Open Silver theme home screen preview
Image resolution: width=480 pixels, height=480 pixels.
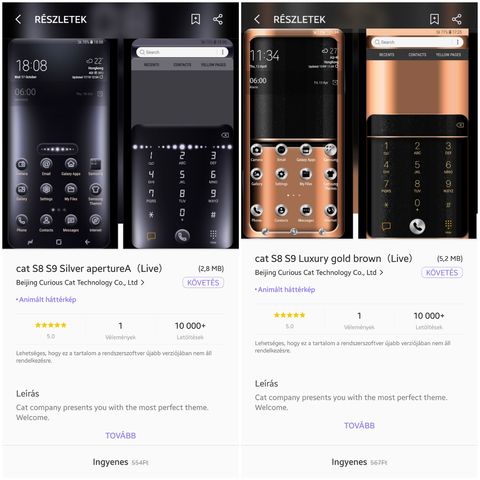[60, 144]
